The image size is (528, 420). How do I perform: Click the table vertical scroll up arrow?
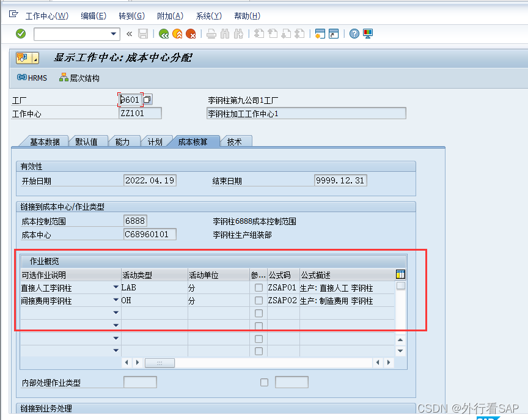click(x=400, y=340)
